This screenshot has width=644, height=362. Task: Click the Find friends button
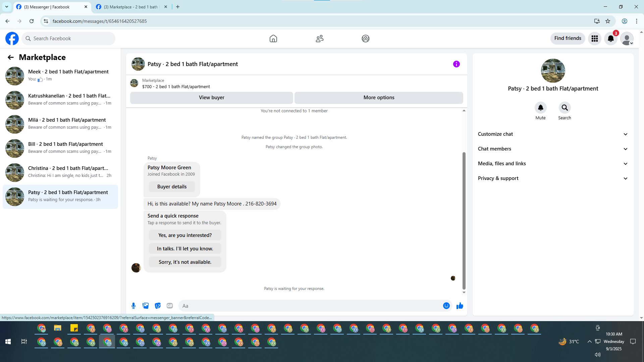coord(568,39)
